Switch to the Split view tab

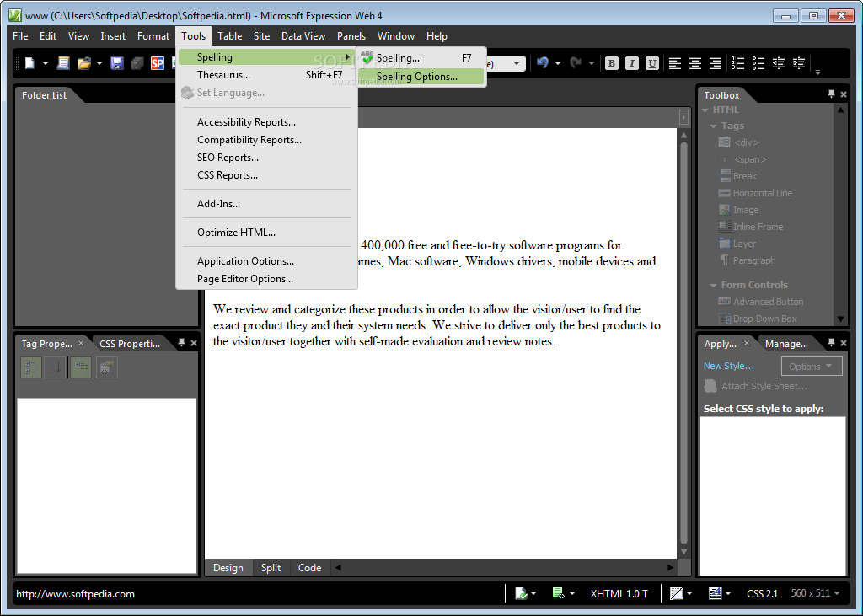click(271, 568)
